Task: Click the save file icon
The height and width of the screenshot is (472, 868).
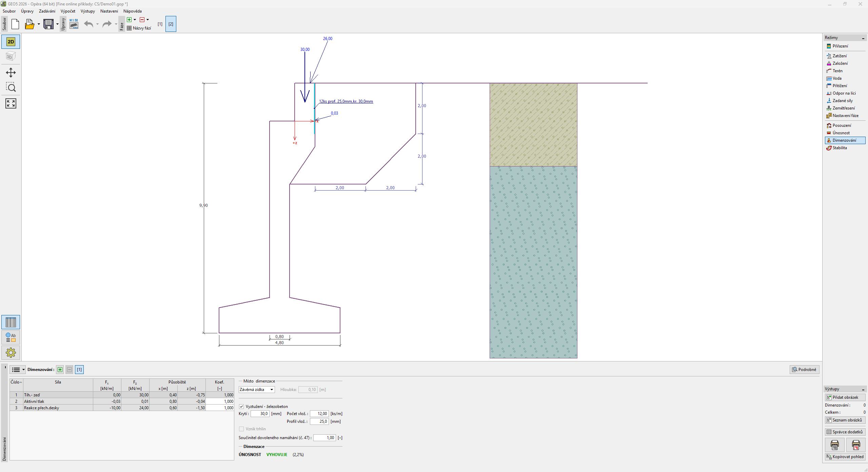Action: click(48, 24)
